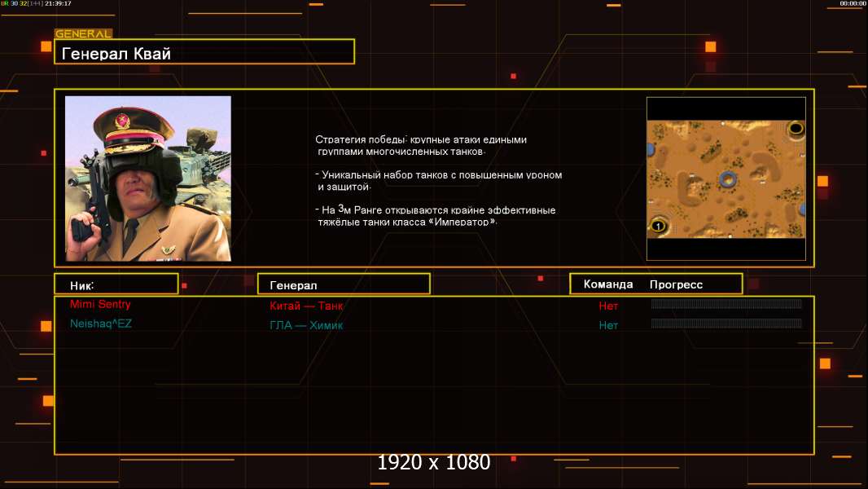Click the 'Ник:' column header

coord(116,284)
